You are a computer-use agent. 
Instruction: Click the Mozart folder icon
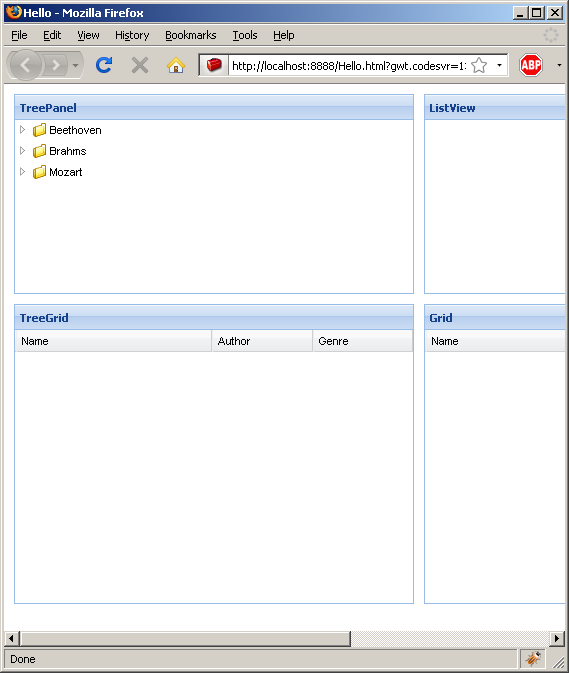point(39,172)
